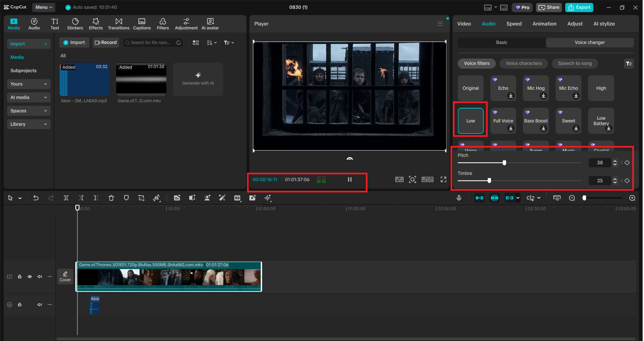Image resolution: width=644 pixels, height=341 pixels.
Task: Open player fullscreen icon
Action: pyautogui.click(x=444, y=180)
